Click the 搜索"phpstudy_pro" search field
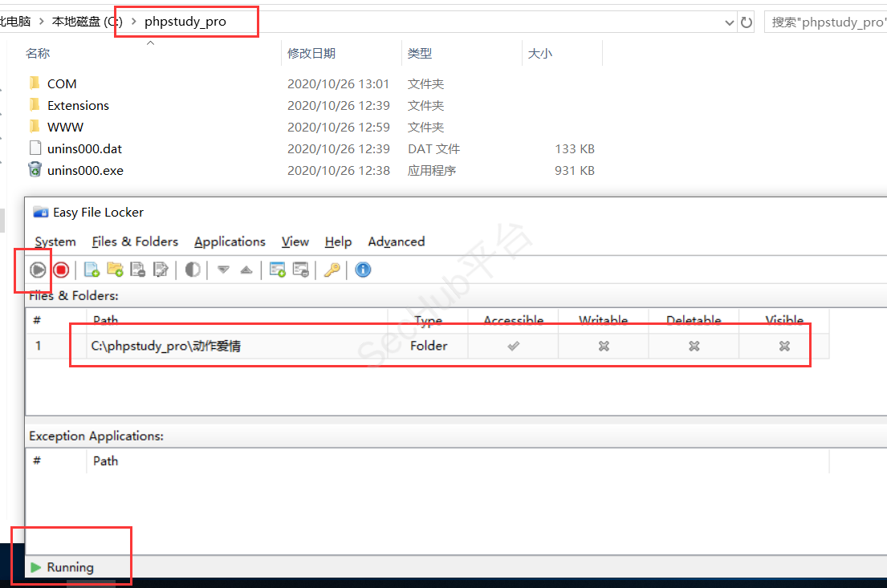887x588 pixels. pyautogui.click(x=826, y=22)
